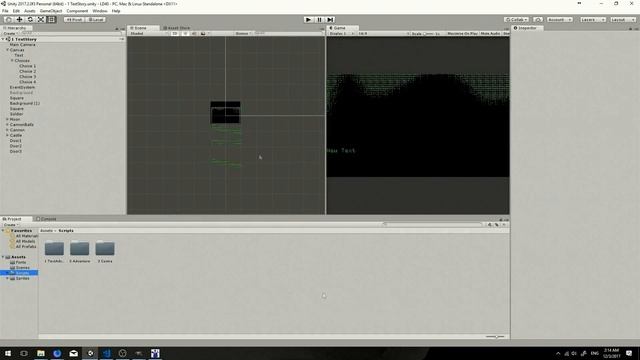Open the Scene Gizmos dropdown
The image size is (640, 360).
pos(244,33)
